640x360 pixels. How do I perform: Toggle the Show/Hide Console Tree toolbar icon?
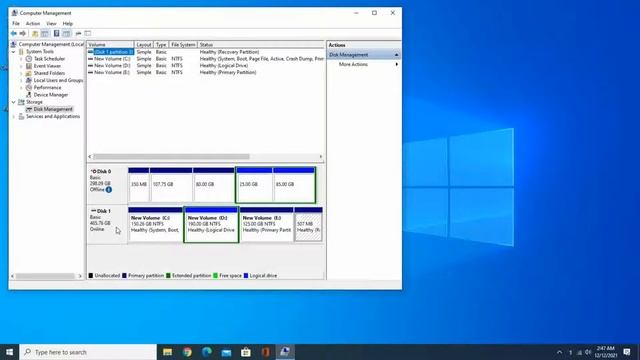click(x=45, y=33)
